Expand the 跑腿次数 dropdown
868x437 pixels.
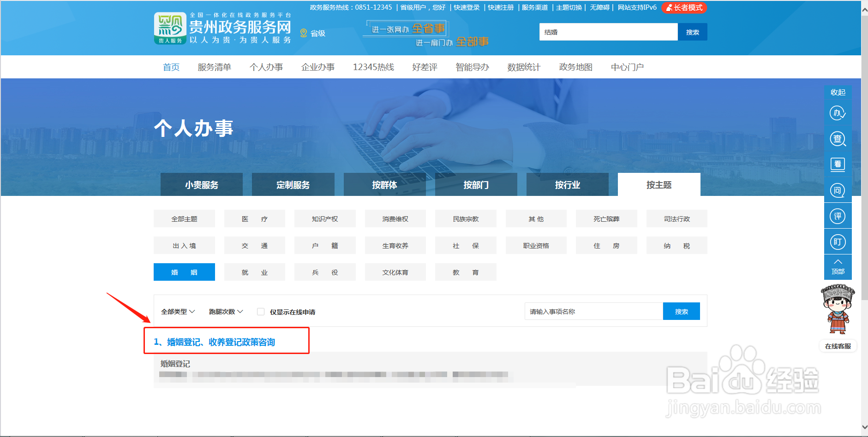226,312
